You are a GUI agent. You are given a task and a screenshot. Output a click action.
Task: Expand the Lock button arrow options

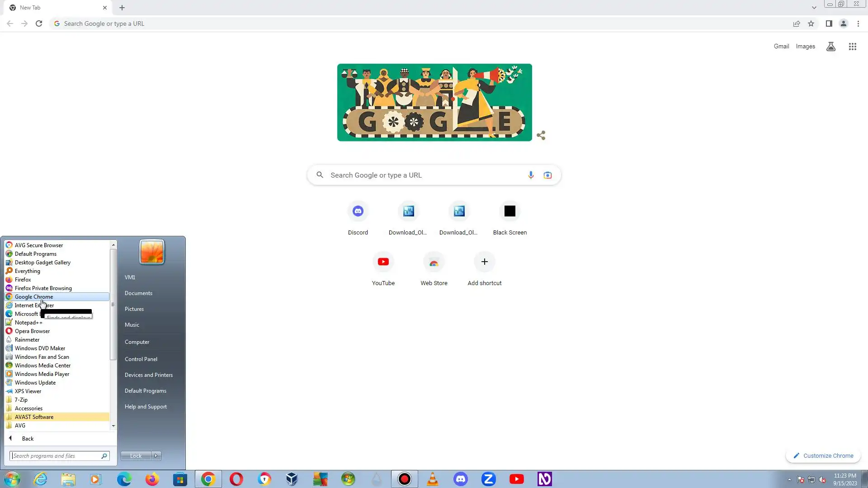156,455
